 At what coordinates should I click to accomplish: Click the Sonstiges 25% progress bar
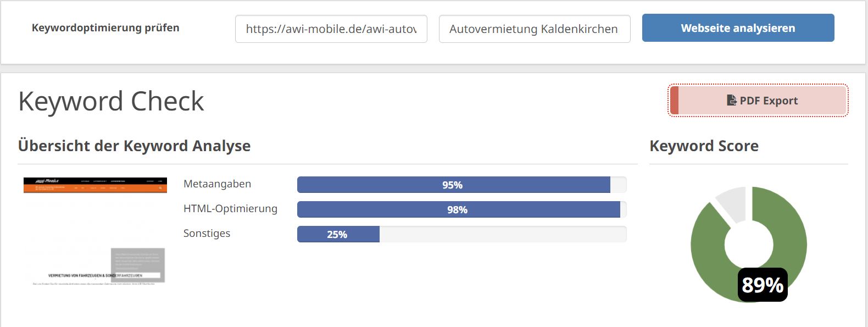(462, 234)
